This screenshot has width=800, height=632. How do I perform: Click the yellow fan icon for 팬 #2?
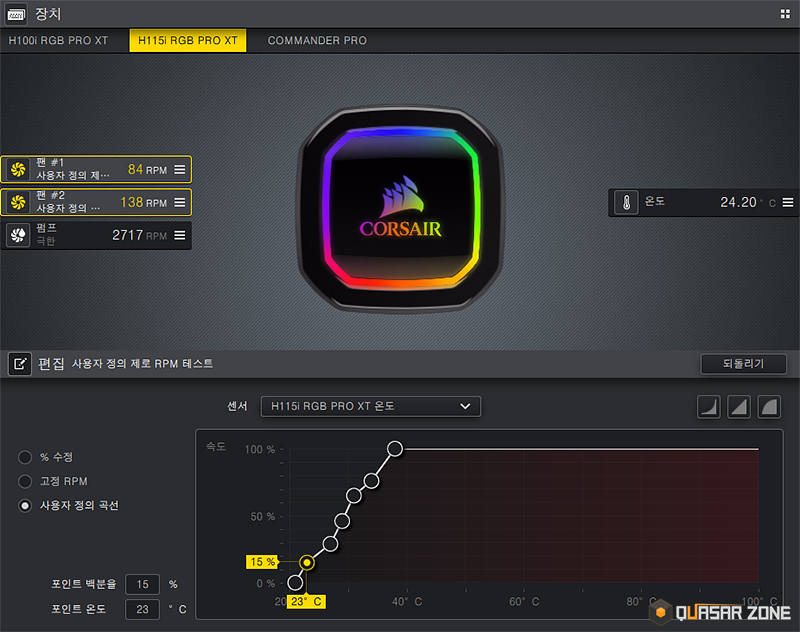click(18, 203)
